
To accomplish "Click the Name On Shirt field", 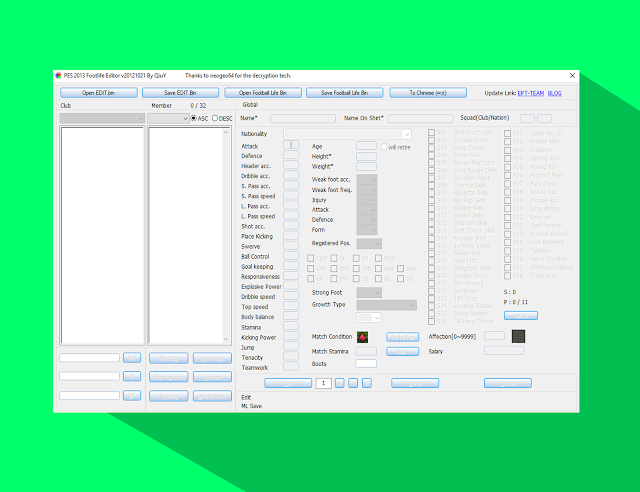I will point(420,118).
